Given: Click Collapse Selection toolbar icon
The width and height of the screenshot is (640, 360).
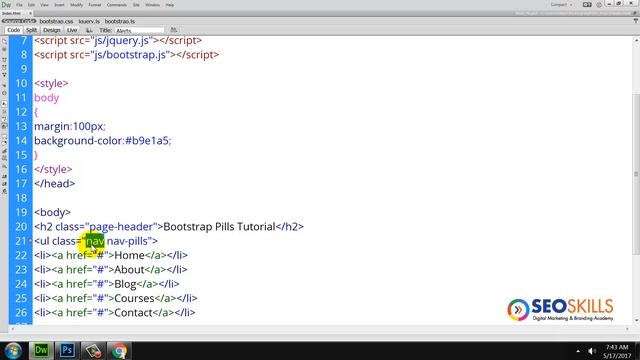Looking at the screenshot, I should [4, 67].
